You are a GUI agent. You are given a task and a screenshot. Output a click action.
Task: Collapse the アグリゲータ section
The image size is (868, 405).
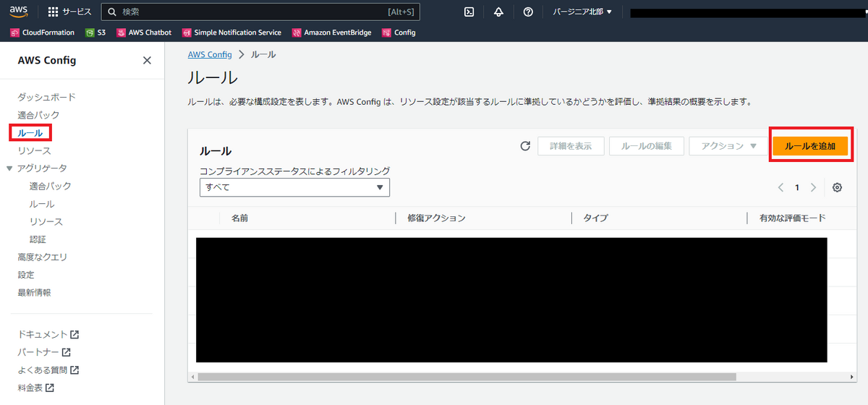point(9,168)
